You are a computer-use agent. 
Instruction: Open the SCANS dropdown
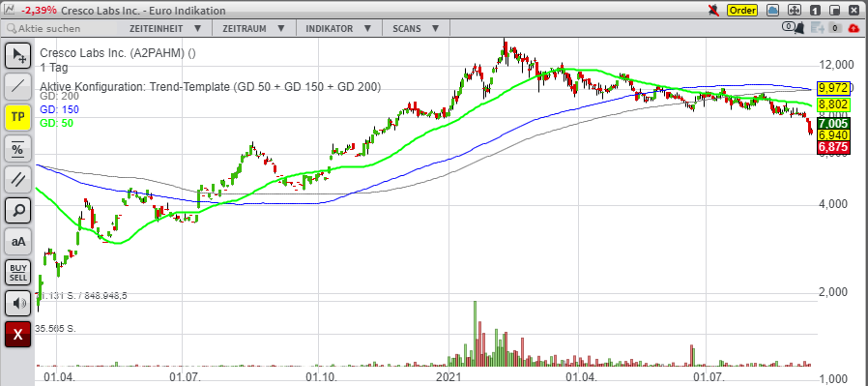coord(416,28)
